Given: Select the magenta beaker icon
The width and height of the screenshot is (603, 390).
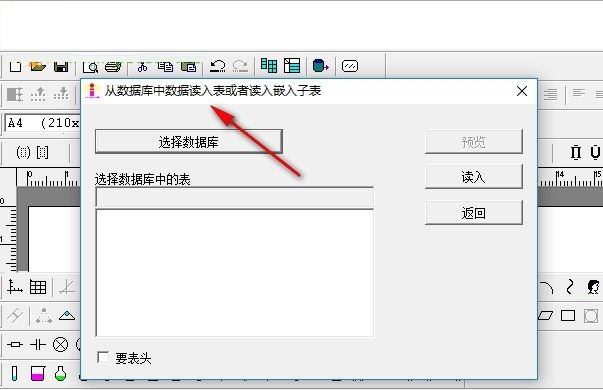Looking at the screenshot, I should pos(38,373).
